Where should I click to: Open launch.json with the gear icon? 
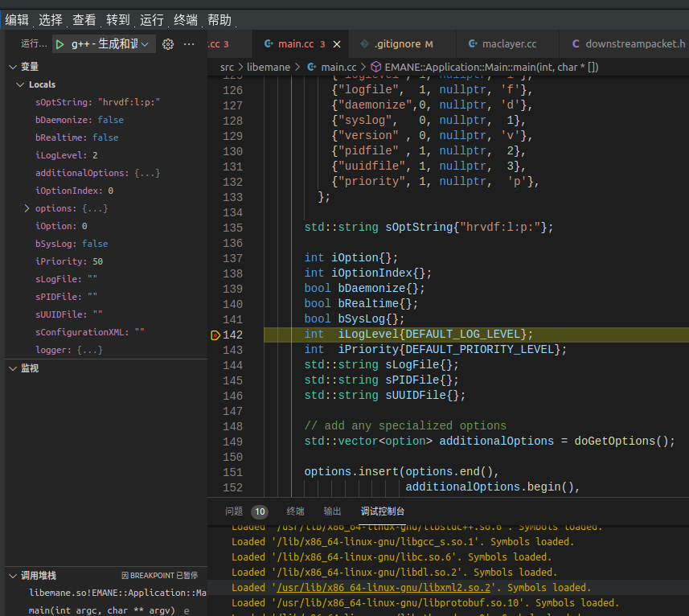tap(168, 44)
